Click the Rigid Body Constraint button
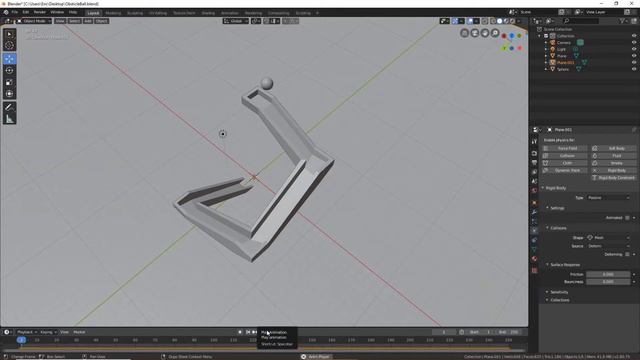Viewport: 640px width, 360px height. (x=613, y=178)
